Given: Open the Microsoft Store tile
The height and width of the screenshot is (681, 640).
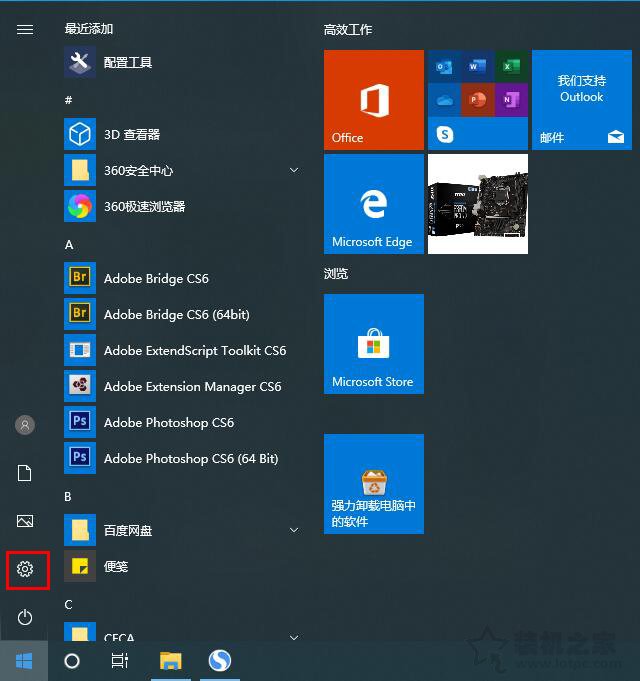Looking at the screenshot, I should pos(373,344).
